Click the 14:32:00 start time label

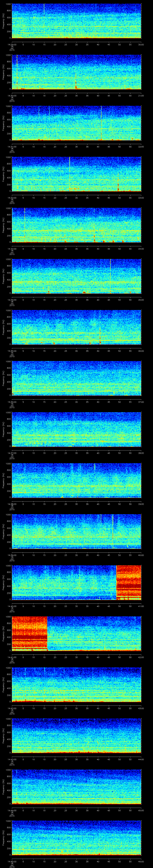click(x=12, y=198)
